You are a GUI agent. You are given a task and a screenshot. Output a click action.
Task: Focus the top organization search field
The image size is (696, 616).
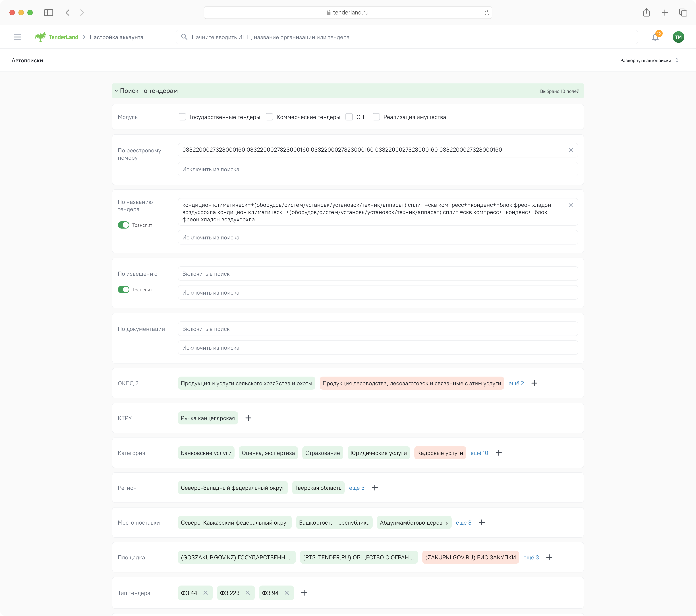407,37
